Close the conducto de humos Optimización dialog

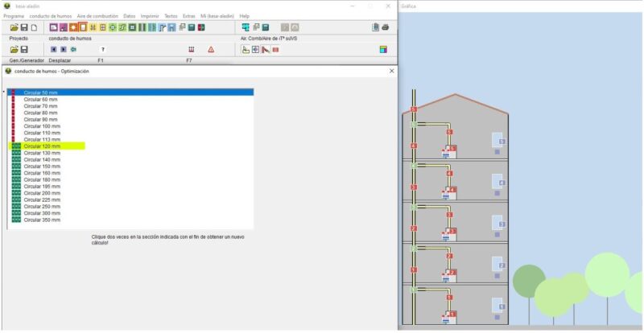[391, 71]
